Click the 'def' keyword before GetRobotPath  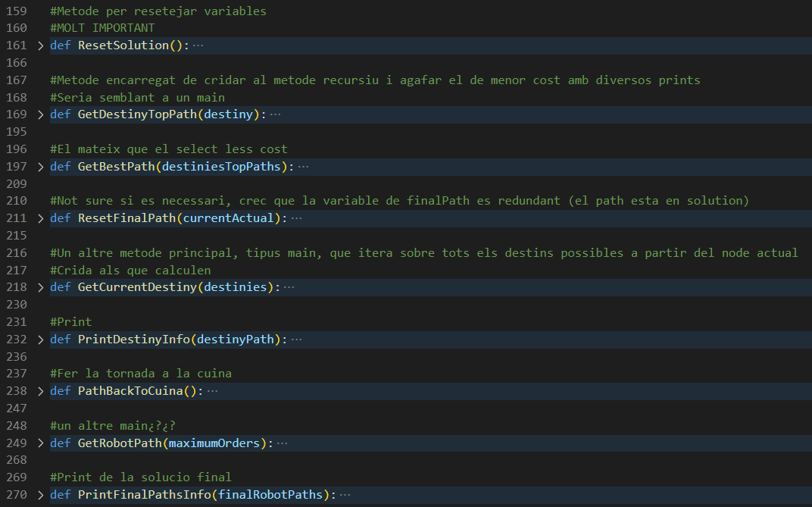coord(60,443)
